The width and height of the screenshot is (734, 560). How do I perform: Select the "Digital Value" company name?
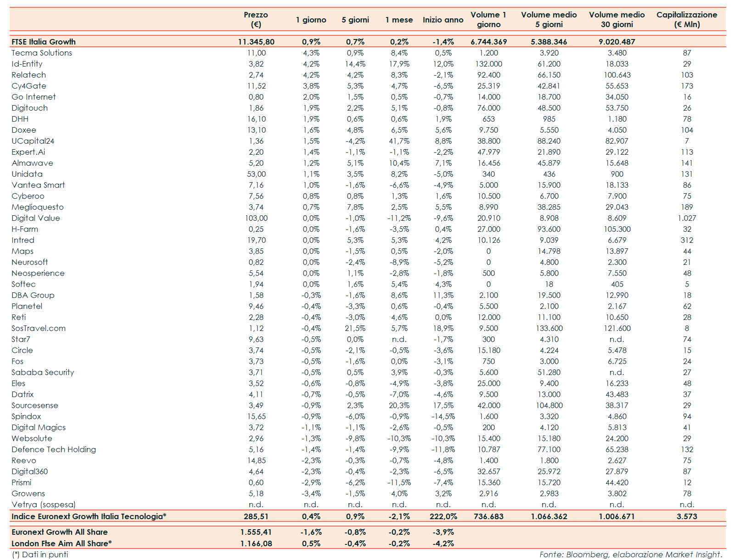(x=36, y=218)
